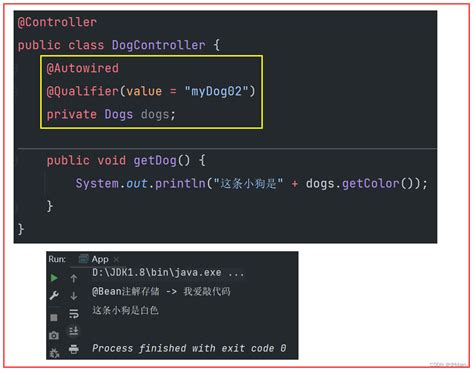Toggle scroll to end of console
This screenshot has width=474, height=371.
coord(74,331)
